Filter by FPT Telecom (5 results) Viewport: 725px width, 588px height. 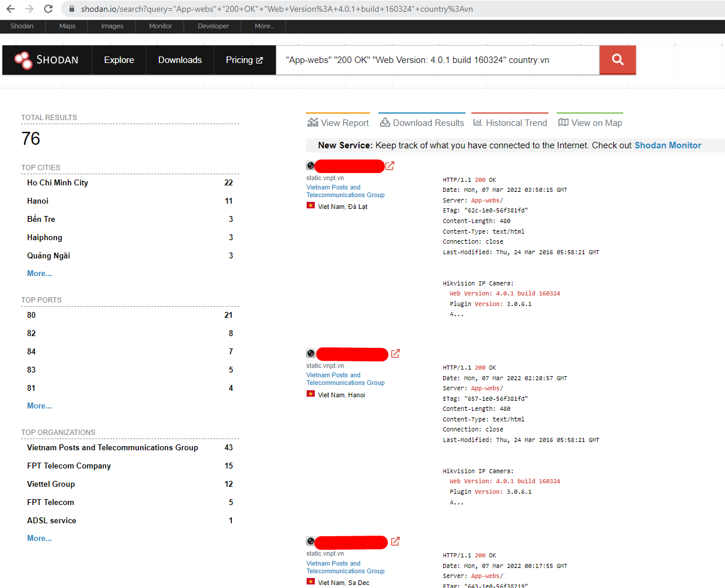[x=51, y=502]
